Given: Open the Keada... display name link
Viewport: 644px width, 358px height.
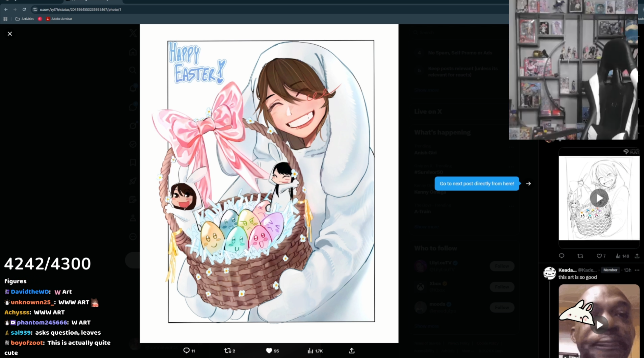Looking at the screenshot, I should 567,270.
